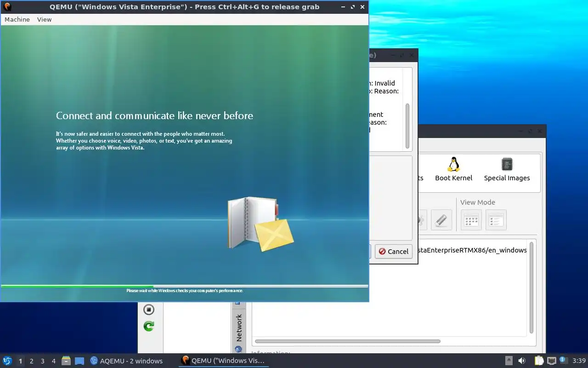Open the View menu in QEMU window

tap(44, 19)
